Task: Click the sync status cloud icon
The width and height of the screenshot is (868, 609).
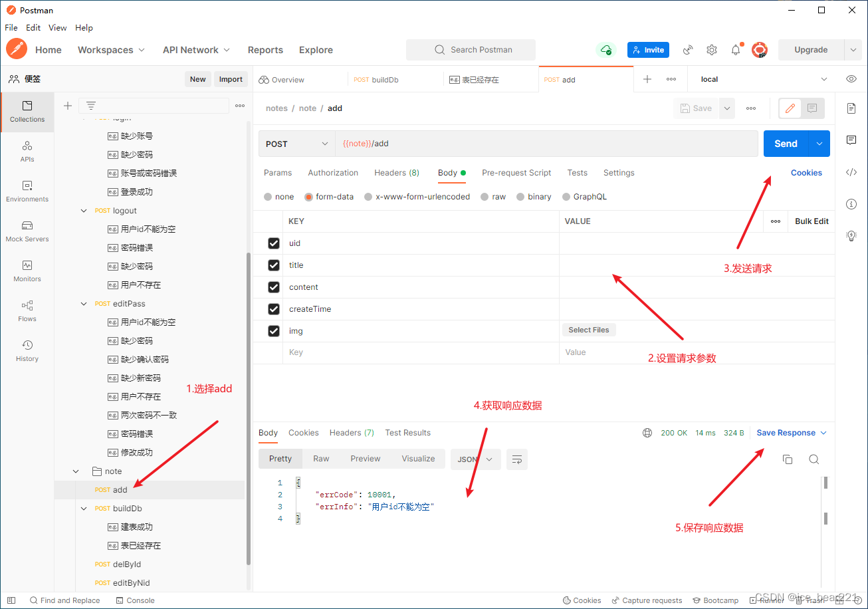Action: click(x=605, y=50)
